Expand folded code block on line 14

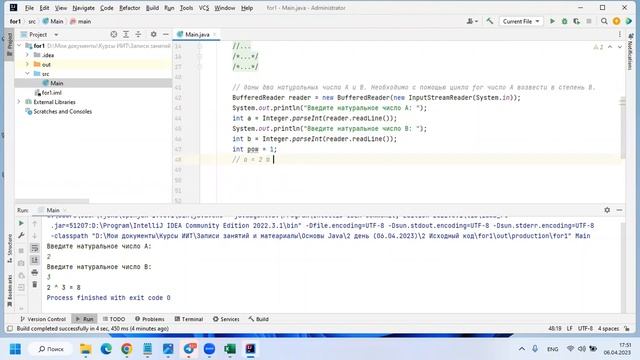(200, 46)
